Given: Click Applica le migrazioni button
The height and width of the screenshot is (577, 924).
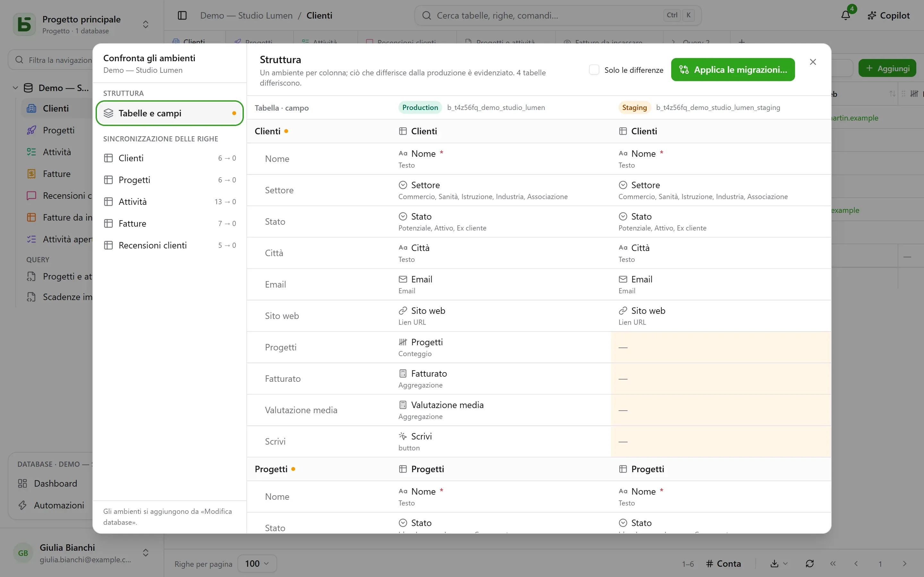Looking at the screenshot, I should [x=733, y=70].
